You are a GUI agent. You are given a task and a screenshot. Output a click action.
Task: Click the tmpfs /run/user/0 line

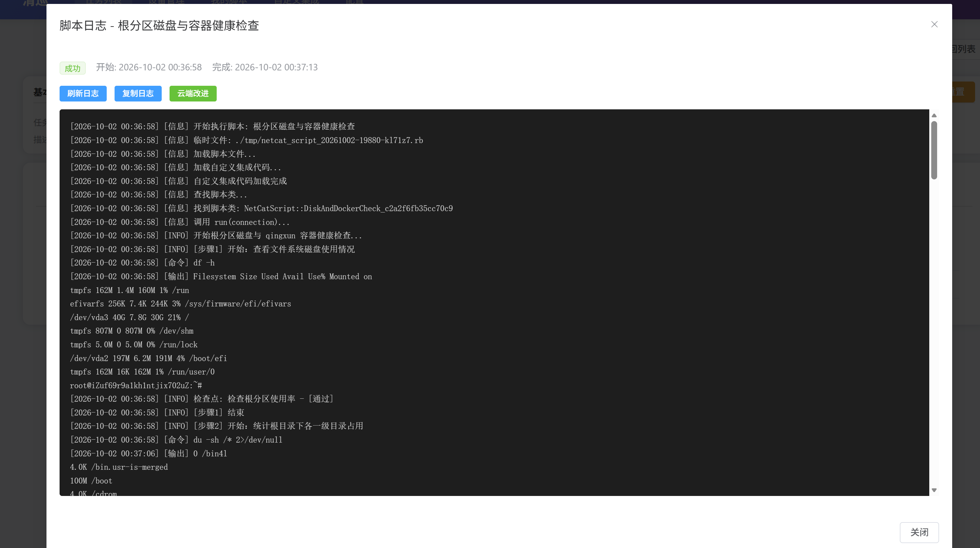point(142,372)
